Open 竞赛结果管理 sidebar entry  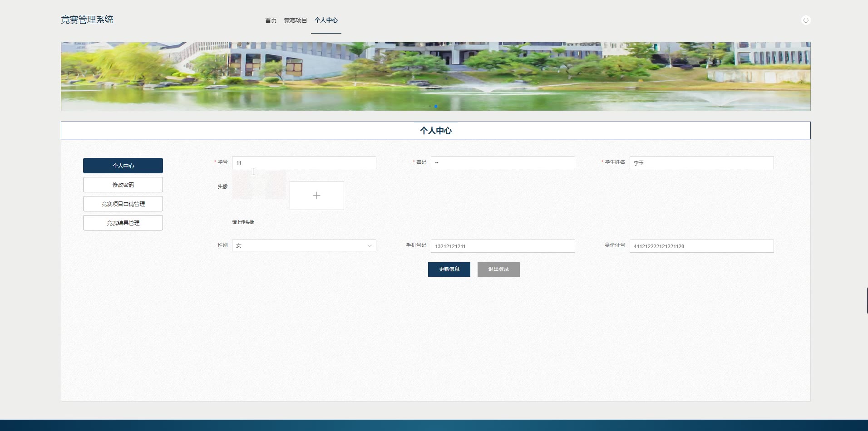tap(123, 223)
